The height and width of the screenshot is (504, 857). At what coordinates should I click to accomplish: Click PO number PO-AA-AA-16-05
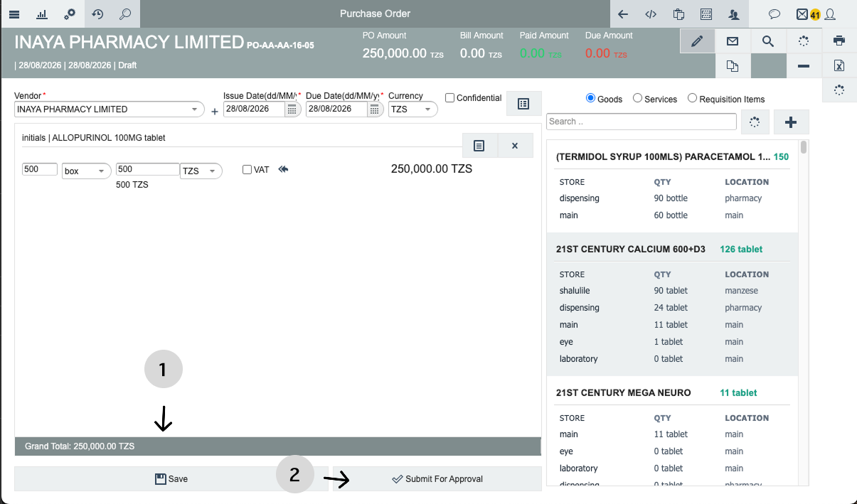(280, 45)
